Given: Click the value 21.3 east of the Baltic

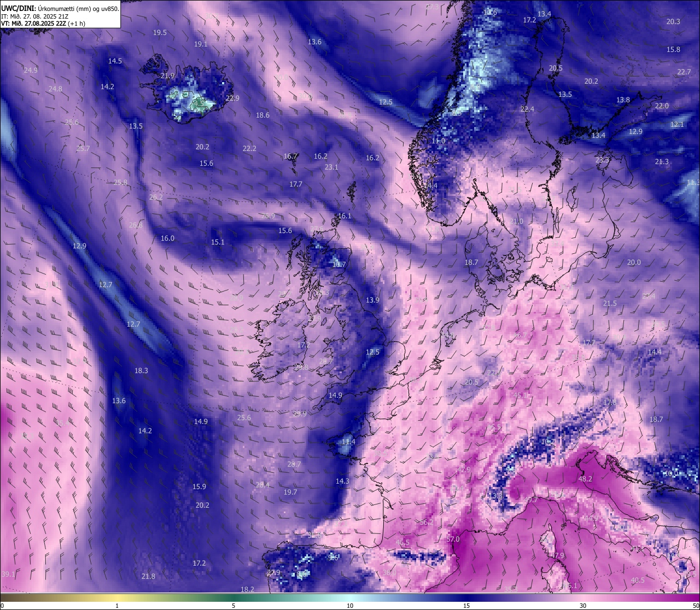Looking at the screenshot, I should click(662, 162).
